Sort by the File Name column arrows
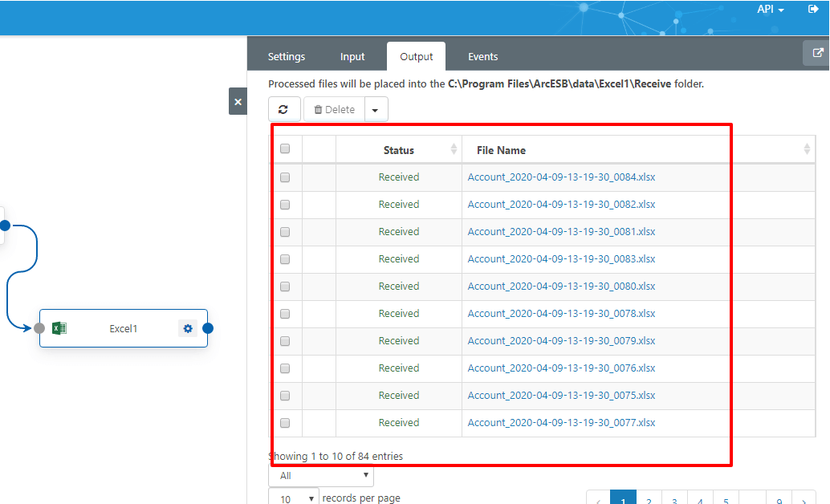Viewport: 830px width, 504px height. [807, 149]
